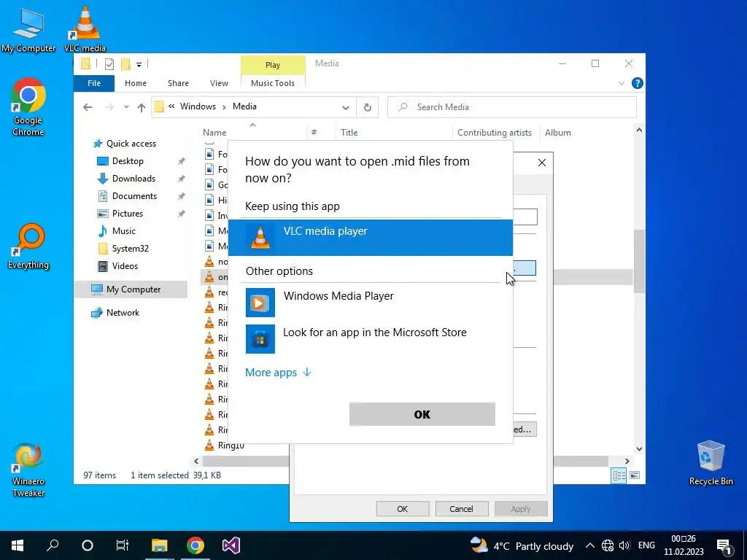747x560 pixels.
Task: Open Cortana circle on taskbar
Action: coord(88,545)
